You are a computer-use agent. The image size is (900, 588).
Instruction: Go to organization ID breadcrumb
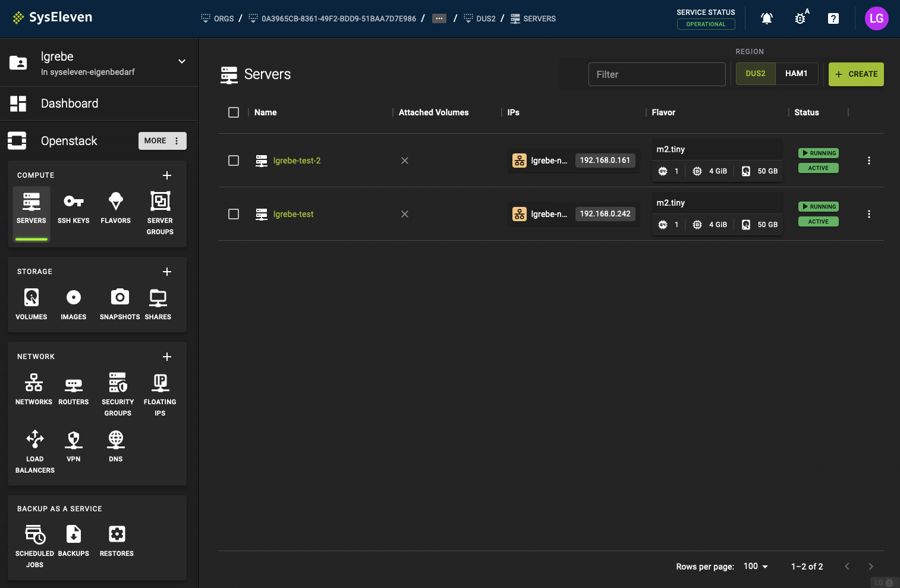332,18
